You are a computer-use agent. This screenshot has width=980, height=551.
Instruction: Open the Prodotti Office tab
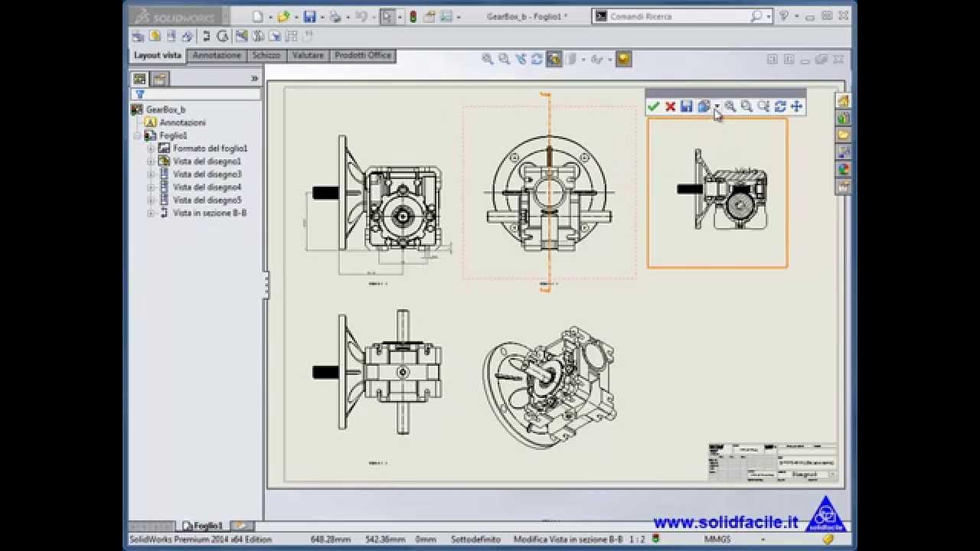(x=363, y=56)
